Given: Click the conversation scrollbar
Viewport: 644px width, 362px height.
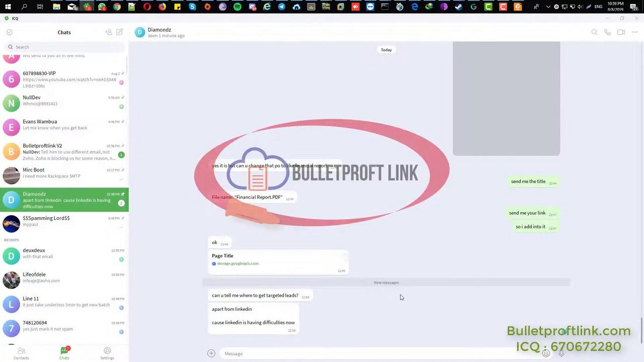Looking at the screenshot, I should click(641, 330).
